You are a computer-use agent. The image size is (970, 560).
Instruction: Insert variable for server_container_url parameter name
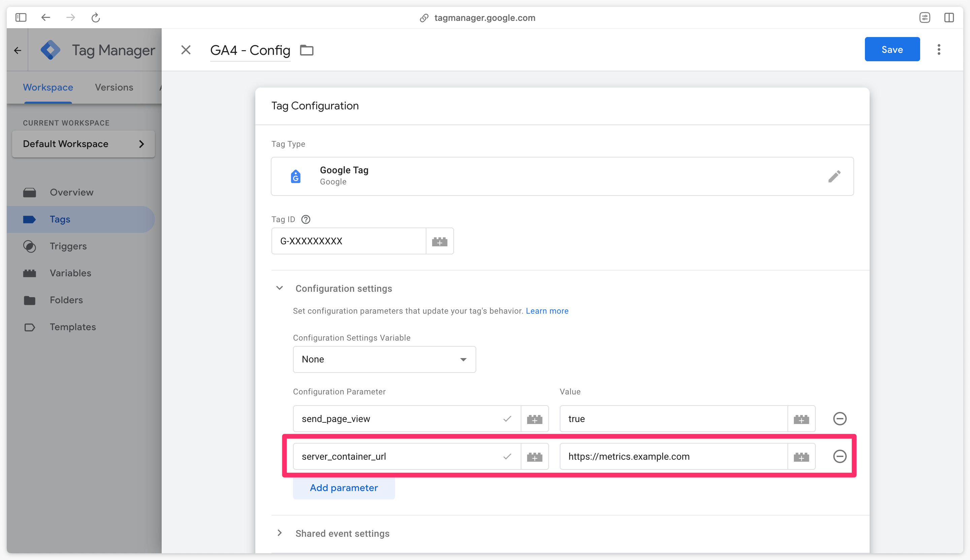pos(535,457)
